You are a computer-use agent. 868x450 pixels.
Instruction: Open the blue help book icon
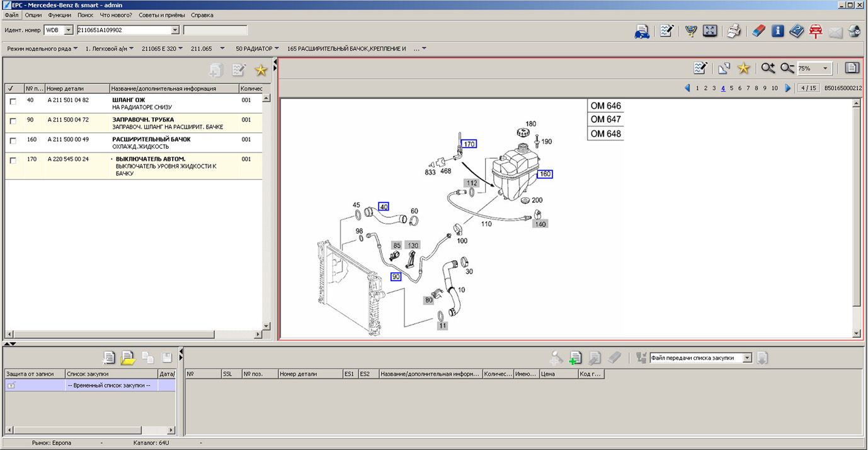click(x=797, y=31)
